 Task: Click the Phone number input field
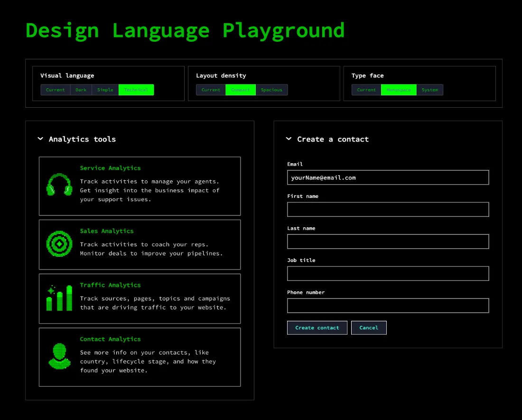[x=388, y=306]
